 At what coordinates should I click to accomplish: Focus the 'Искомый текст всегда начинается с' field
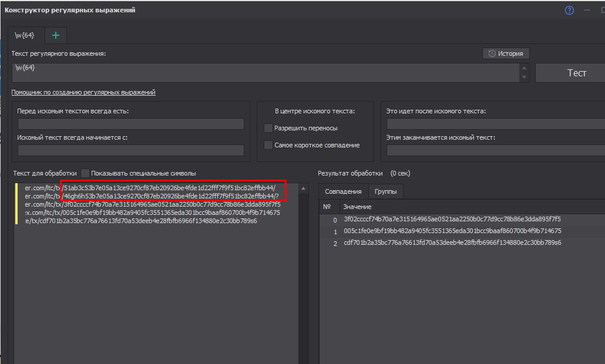coord(131,150)
